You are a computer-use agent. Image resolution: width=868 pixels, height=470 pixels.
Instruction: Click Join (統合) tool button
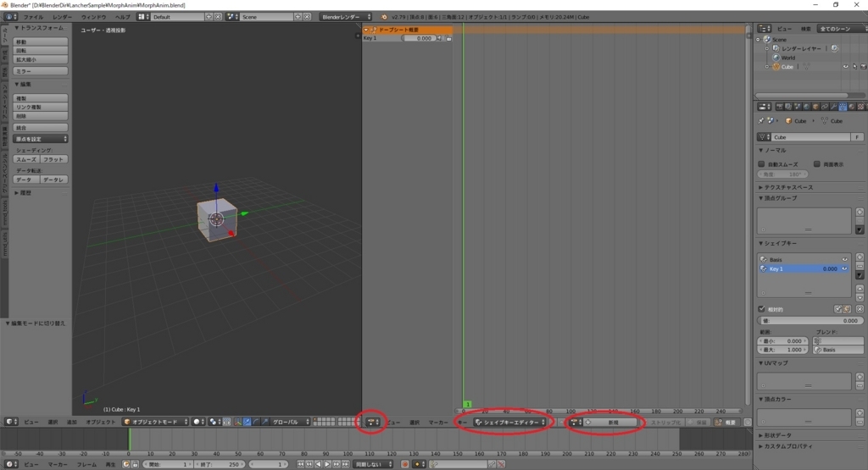(x=41, y=128)
